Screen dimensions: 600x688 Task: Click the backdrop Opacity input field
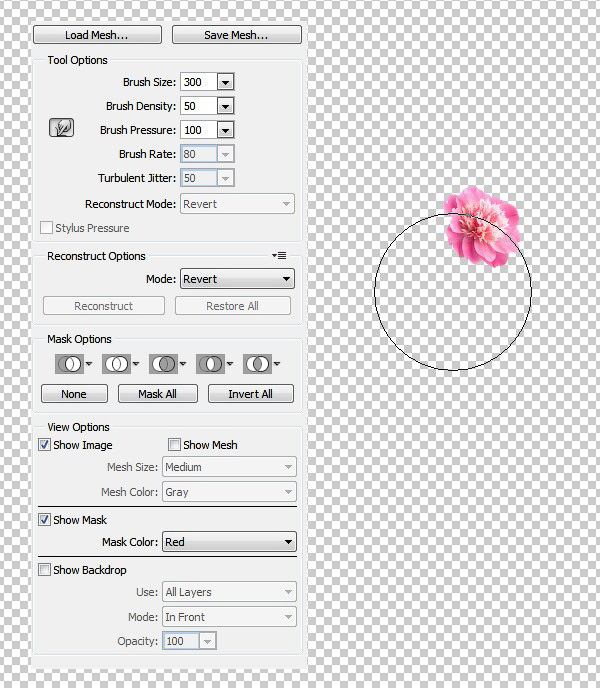(181, 641)
